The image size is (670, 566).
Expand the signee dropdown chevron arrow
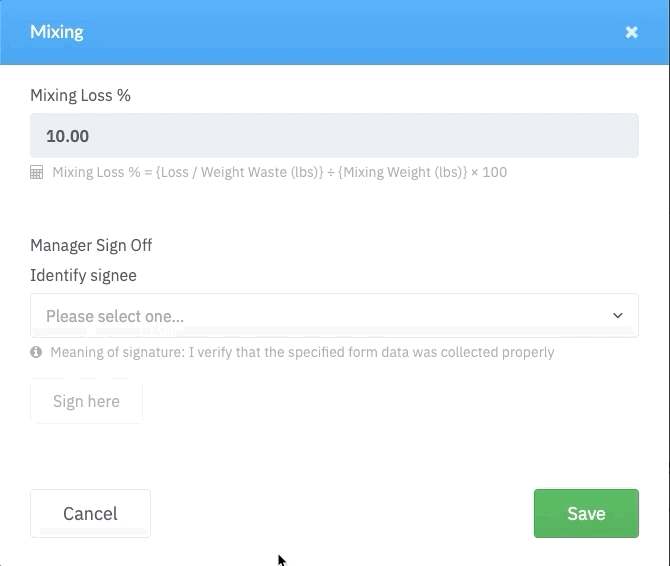617,316
